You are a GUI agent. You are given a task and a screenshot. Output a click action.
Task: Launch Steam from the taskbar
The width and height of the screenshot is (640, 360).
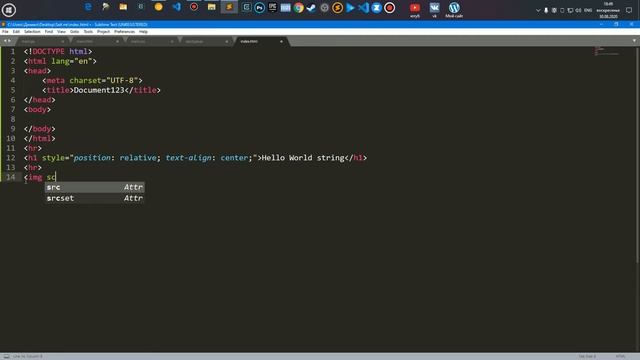click(x=311, y=7)
